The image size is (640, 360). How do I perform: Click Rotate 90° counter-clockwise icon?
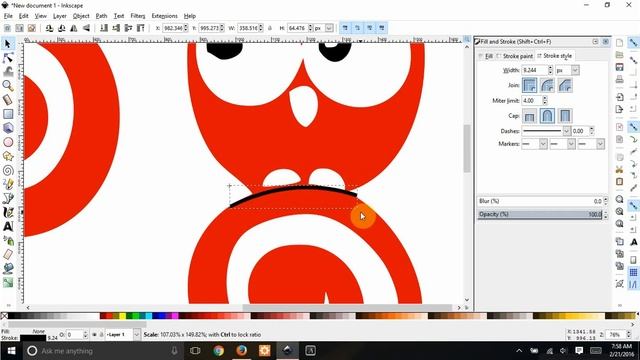(x=49, y=28)
